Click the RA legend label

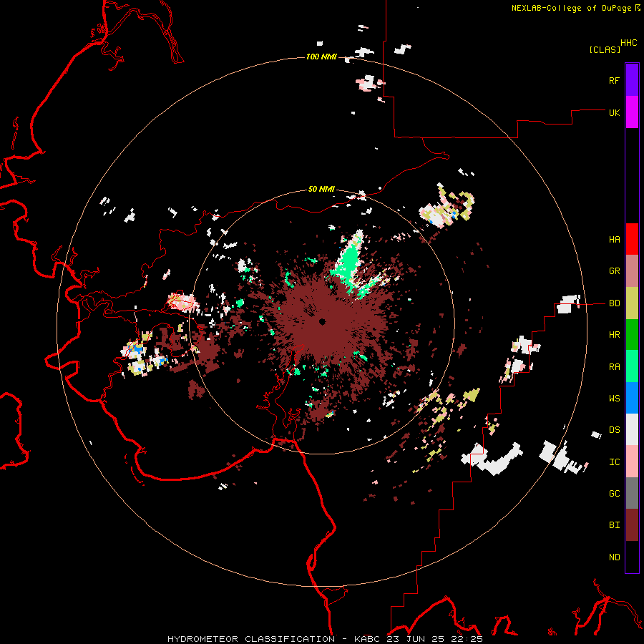point(614,367)
